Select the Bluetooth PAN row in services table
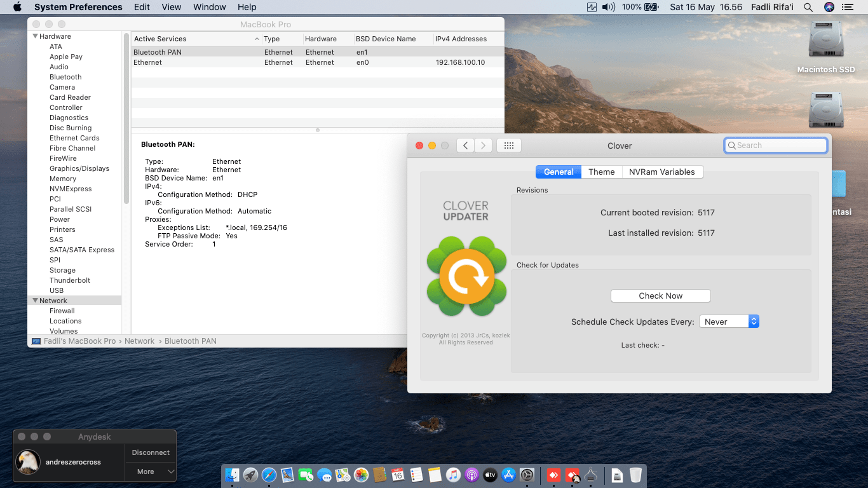 click(x=317, y=52)
